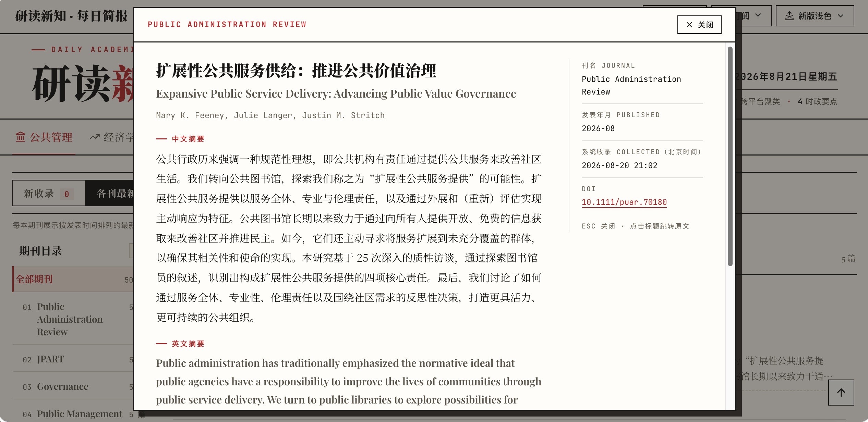
Task: Select Governance in the journal list
Action: pos(73,386)
